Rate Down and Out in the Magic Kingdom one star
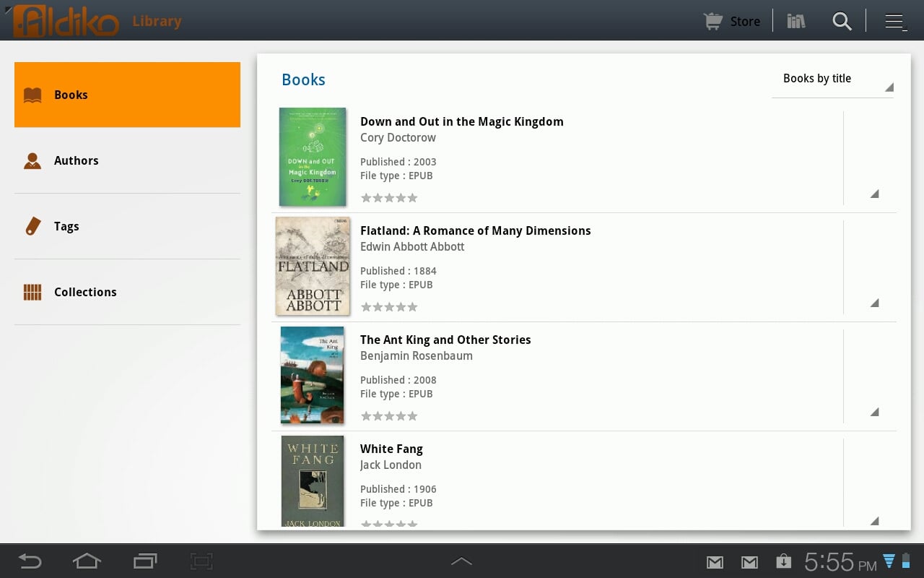 click(367, 197)
